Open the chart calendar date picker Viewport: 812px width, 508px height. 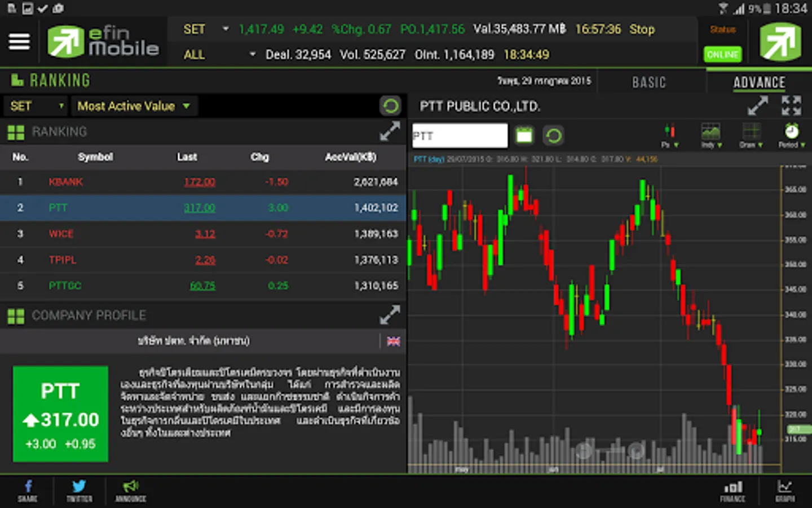pyautogui.click(x=524, y=135)
